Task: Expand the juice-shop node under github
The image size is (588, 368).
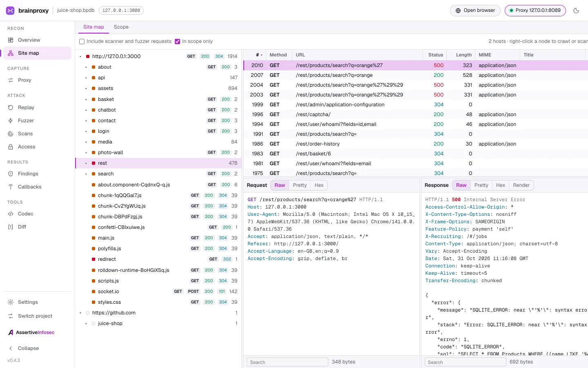Action: coord(86,323)
